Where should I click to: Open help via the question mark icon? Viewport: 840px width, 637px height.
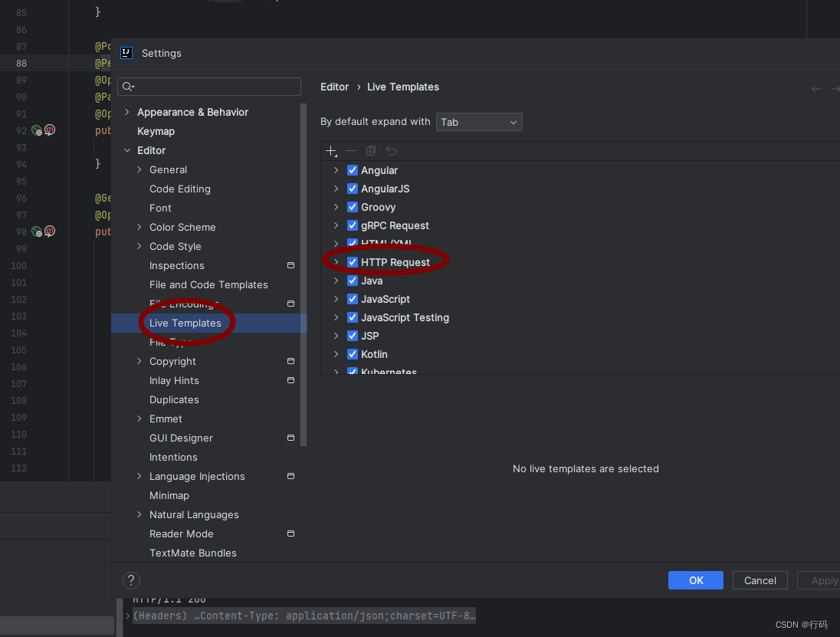131,580
